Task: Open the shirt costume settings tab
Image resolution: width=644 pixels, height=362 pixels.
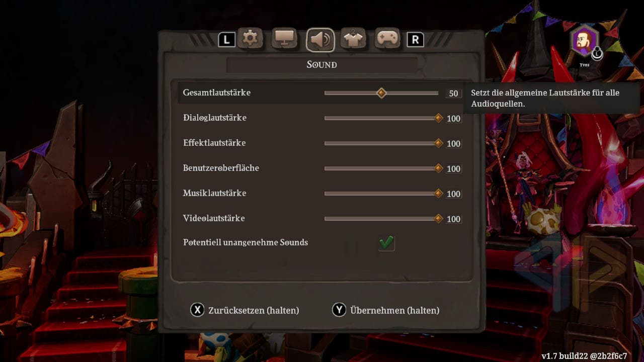Action: (353, 39)
